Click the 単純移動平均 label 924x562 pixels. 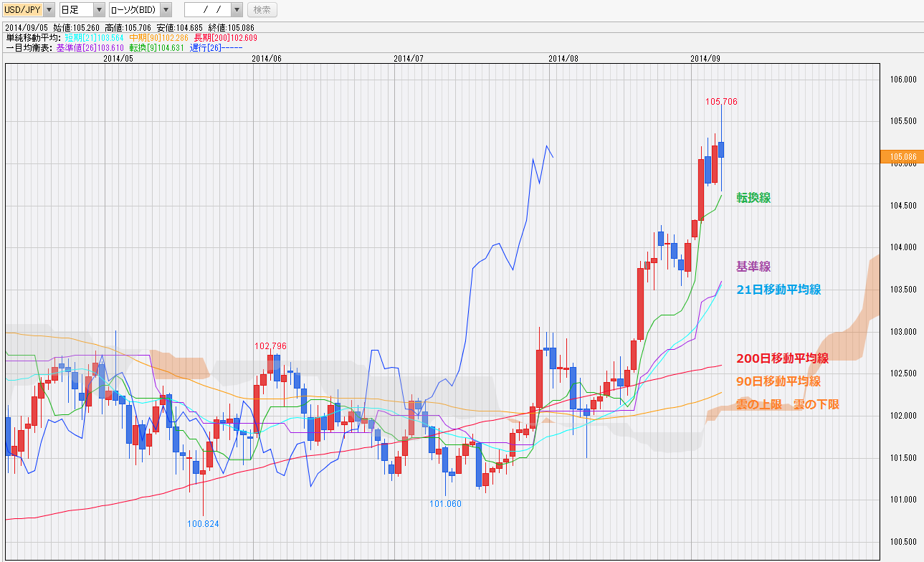(x=34, y=37)
